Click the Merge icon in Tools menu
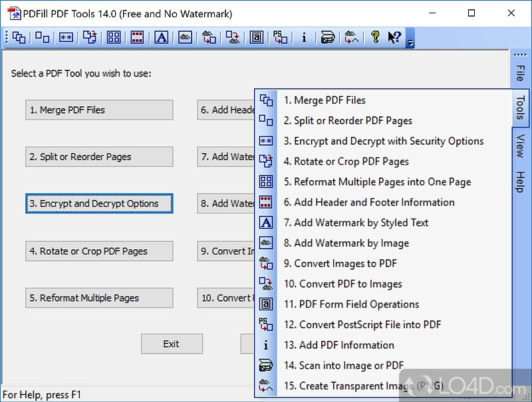The height and width of the screenshot is (402, 532). [266, 100]
